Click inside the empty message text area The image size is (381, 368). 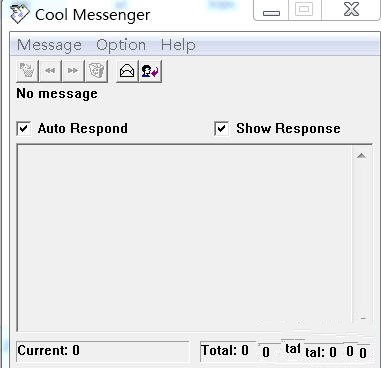point(185,237)
